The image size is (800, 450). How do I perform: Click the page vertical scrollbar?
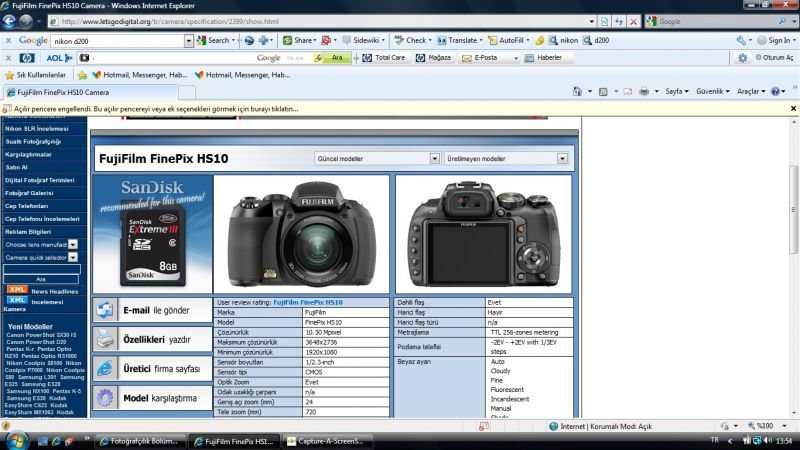pos(793,209)
